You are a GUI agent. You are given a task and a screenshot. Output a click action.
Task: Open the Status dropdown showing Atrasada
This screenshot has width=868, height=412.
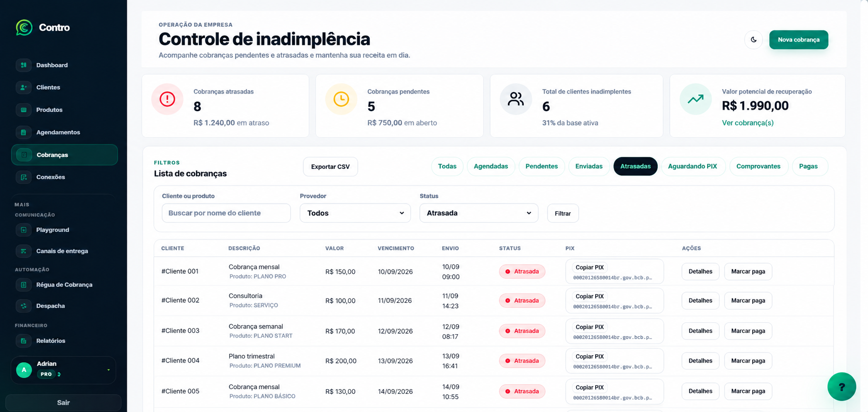click(479, 213)
